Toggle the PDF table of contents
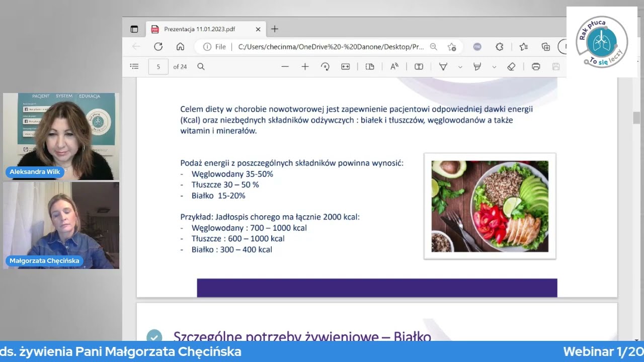 click(134, 66)
